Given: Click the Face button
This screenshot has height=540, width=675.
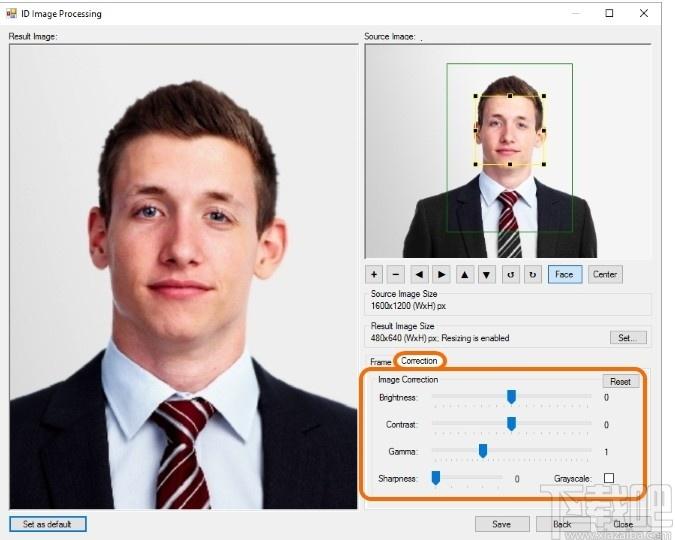Looking at the screenshot, I should click(565, 274).
